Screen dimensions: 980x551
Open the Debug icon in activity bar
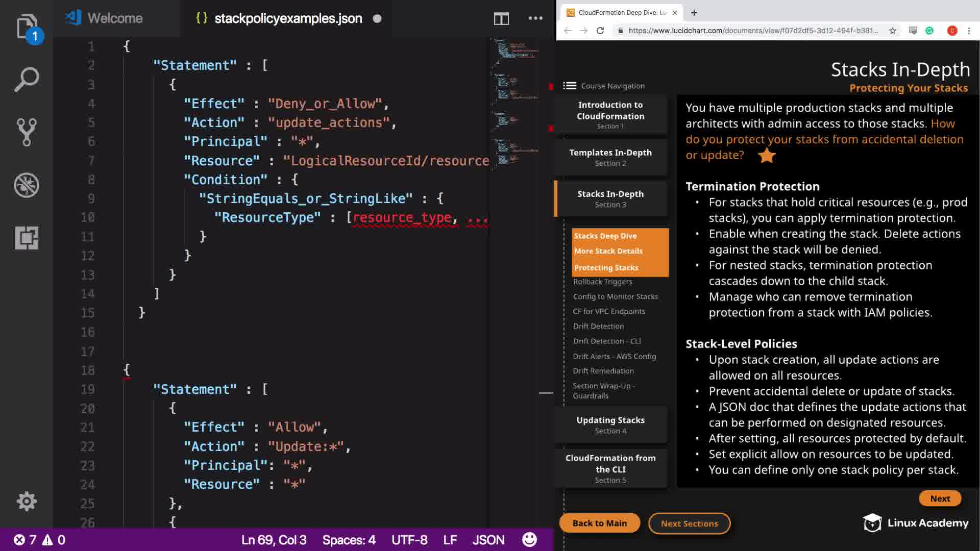27,185
